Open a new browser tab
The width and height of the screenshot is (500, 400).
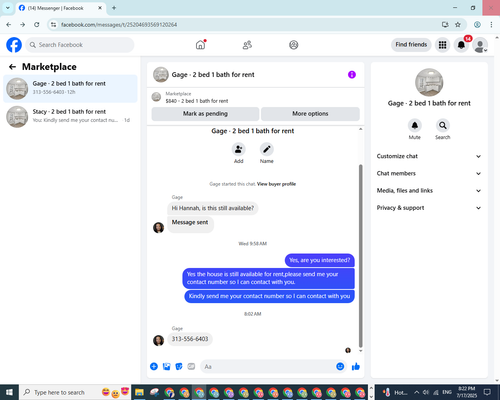pos(114,8)
